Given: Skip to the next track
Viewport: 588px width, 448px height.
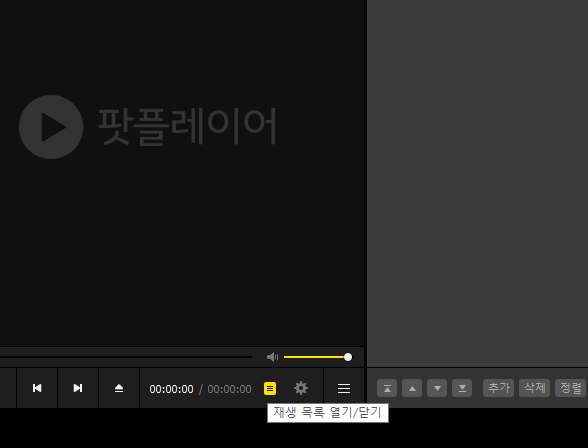Looking at the screenshot, I should pyautogui.click(x=78, y=388).
